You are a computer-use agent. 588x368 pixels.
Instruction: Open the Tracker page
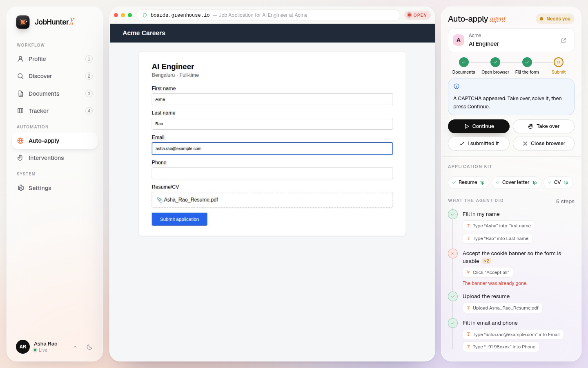(55, 111)
